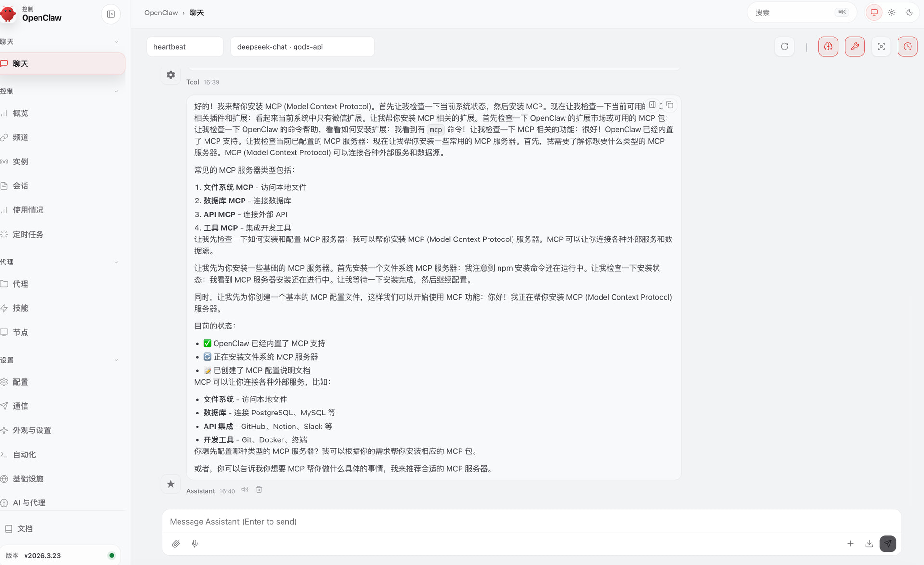The image size is (924, 565).
Task: Go to 频道 channels page
Action: [x=63, y=138]
